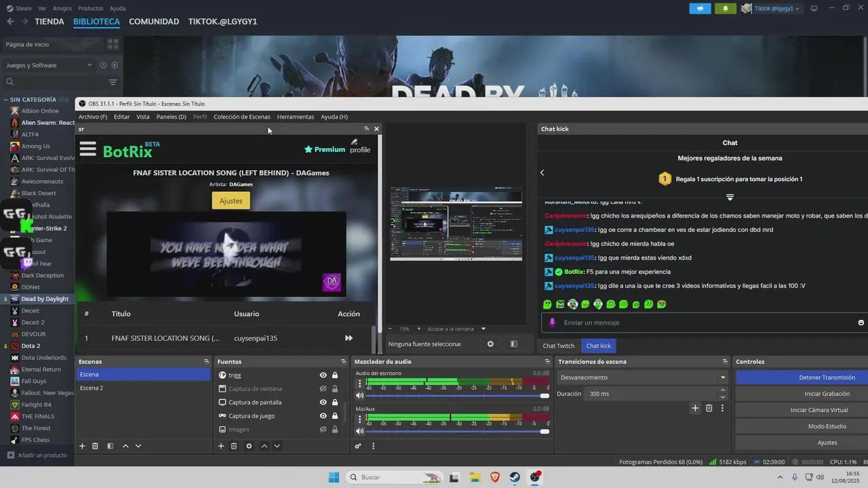Open source properties gear under preview
Image resolution: width=868 pixels, height=488 pixels.
[490, 344]
